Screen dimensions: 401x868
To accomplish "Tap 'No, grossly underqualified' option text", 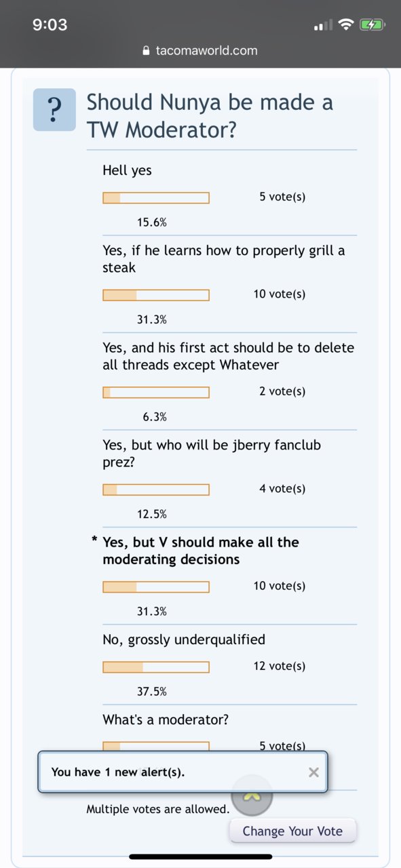I will coord(184,639).
